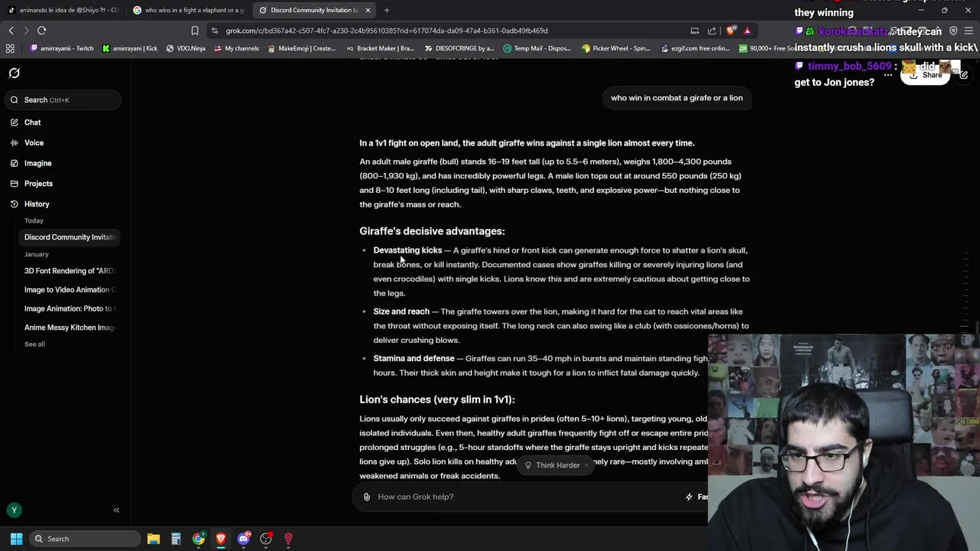The image size is (980, 551).
Task: Click the attach file paperclip icon
Action: tap(367, 497)
